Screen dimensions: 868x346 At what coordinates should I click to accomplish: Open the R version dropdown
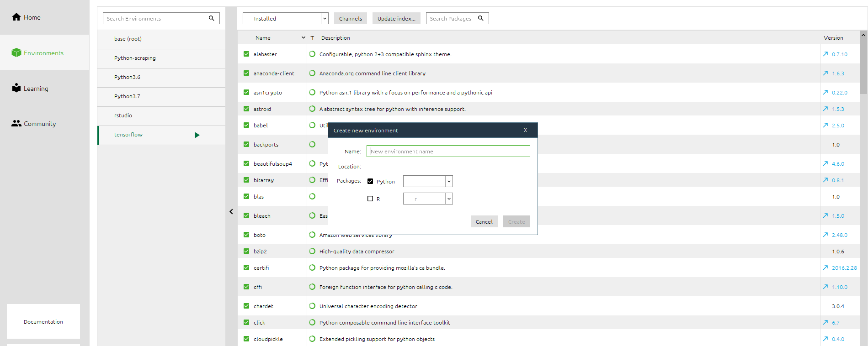tap(449, 199)
